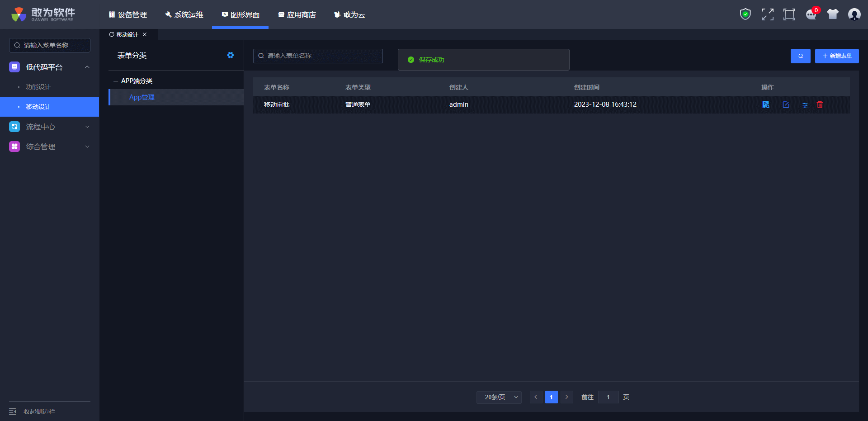Preview the 移动审批 form

click(x=766, y=104)
